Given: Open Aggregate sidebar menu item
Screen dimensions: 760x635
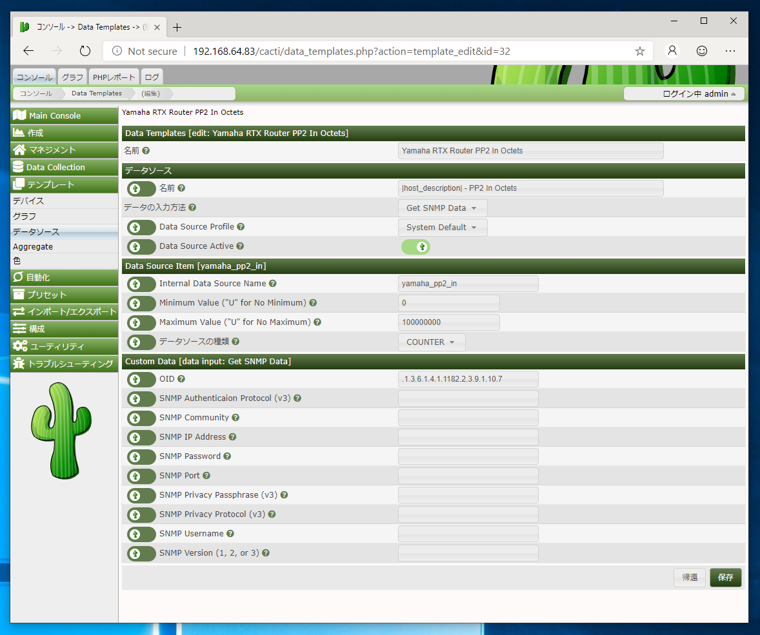Looking at the screenshot, I should click(x=64, y=247).
